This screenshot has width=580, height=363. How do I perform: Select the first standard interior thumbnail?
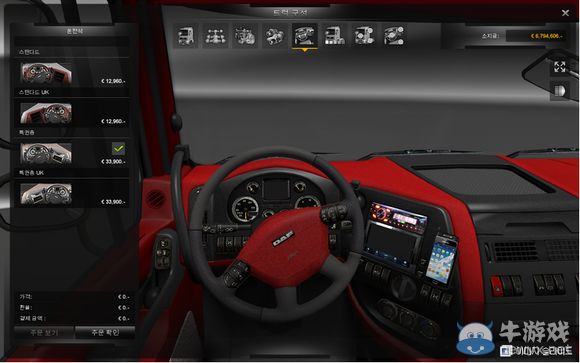[46, 73]
